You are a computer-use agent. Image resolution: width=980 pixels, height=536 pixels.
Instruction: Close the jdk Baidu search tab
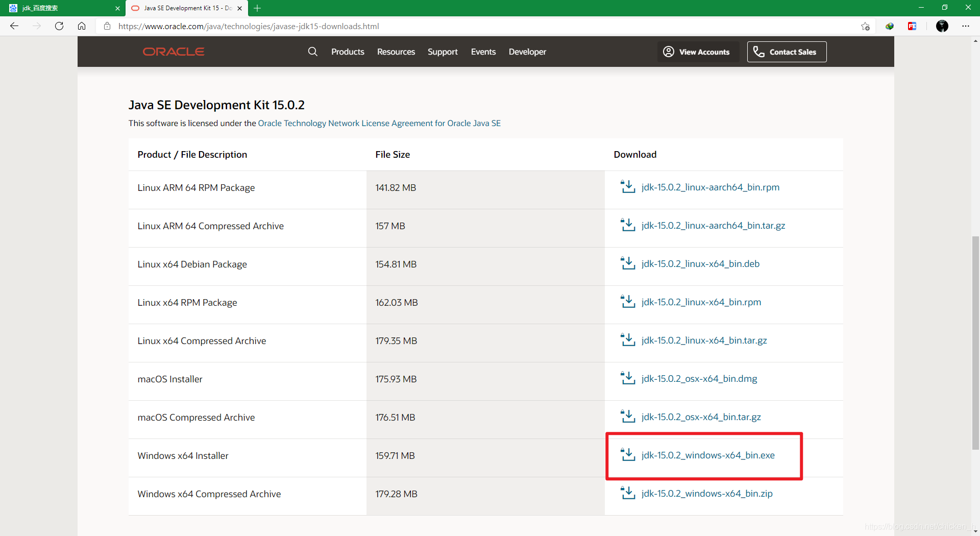pyautogui.click(x=117, y=8)
